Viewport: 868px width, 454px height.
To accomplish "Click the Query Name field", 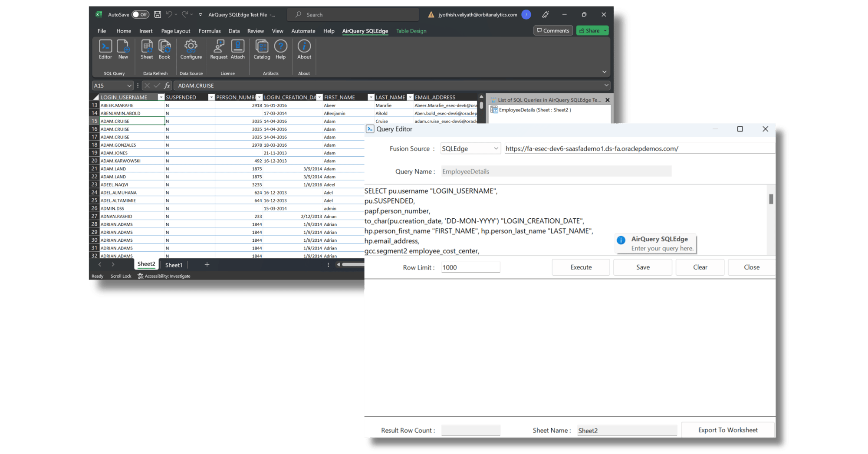I will [556, 171].
